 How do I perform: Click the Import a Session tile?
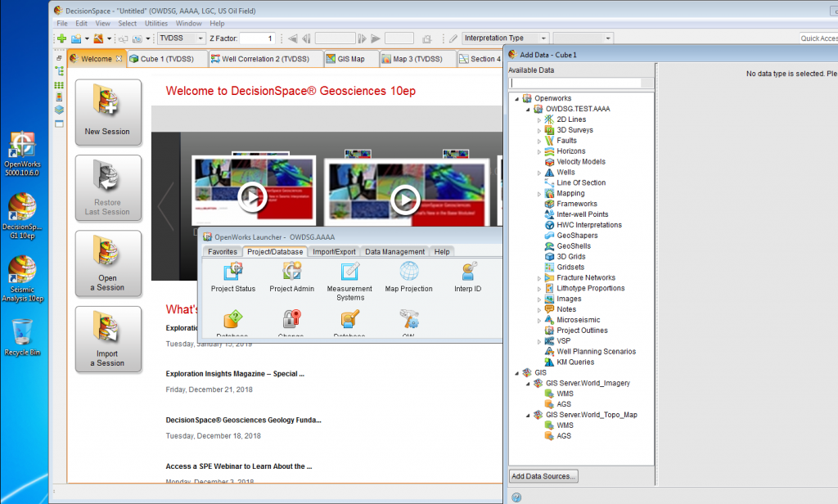tap(108, 340)
